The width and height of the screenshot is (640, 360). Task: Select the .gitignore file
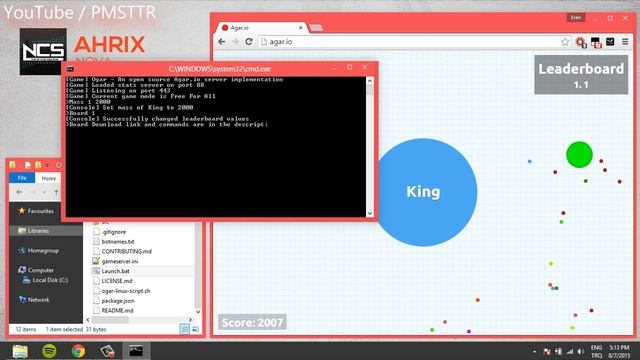(113, 232)
